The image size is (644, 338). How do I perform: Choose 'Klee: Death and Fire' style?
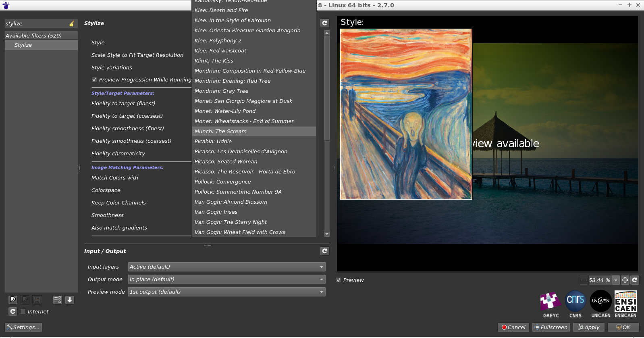pos(254,10)
